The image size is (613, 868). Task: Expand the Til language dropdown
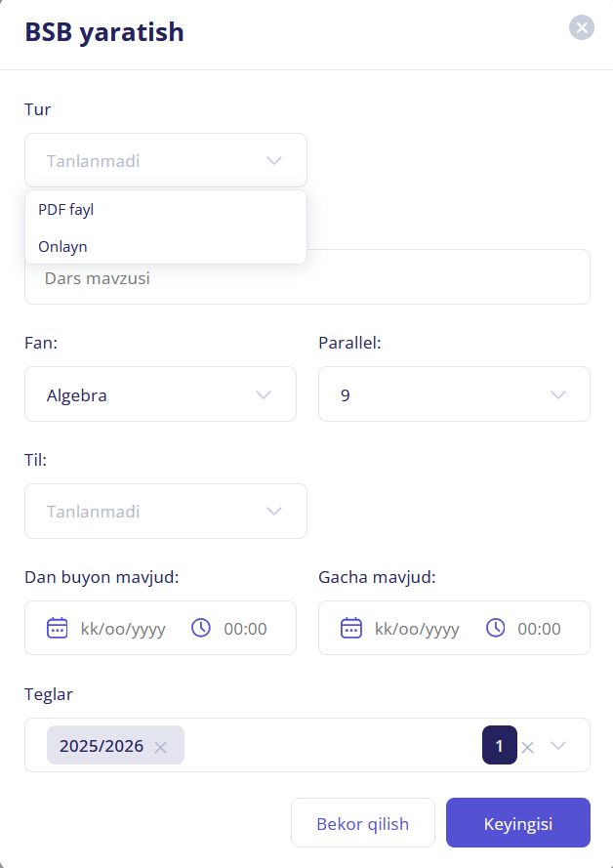click(x=274, y=511)
